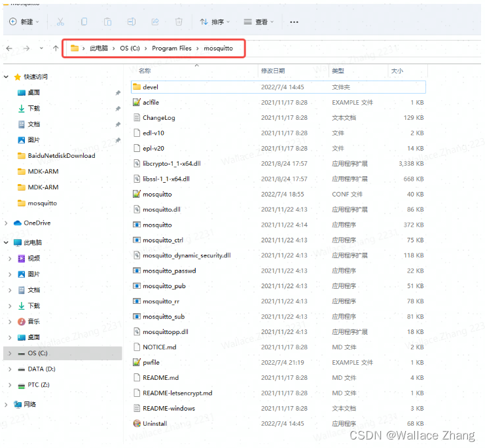485x448 pixels.
Task: Click the Delete trash icon
Action: [x=179, y=22]
